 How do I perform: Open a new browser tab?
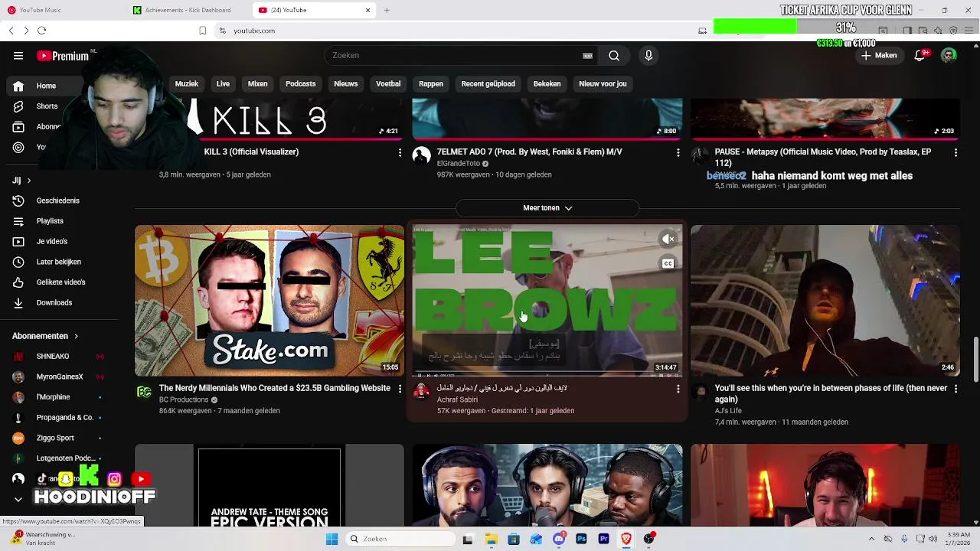point(387,10)
